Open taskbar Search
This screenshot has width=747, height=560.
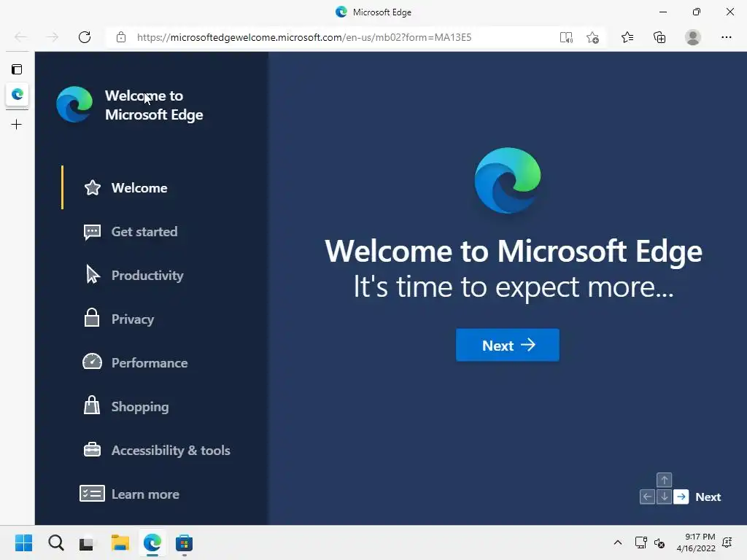click(x=55, y=542)
